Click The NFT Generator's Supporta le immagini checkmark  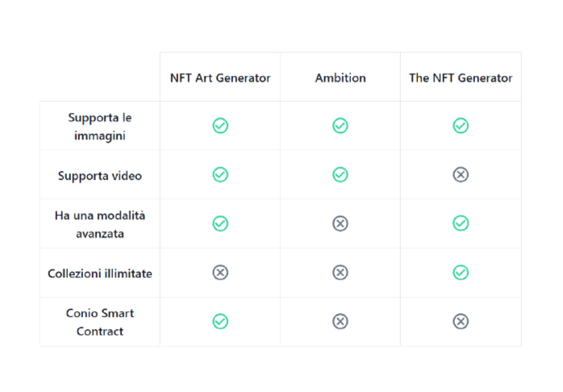[461, 126]
